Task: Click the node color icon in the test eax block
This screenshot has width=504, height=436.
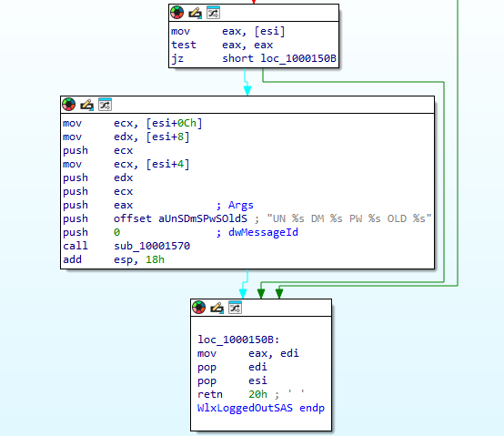Action: (x=176, y=13)
